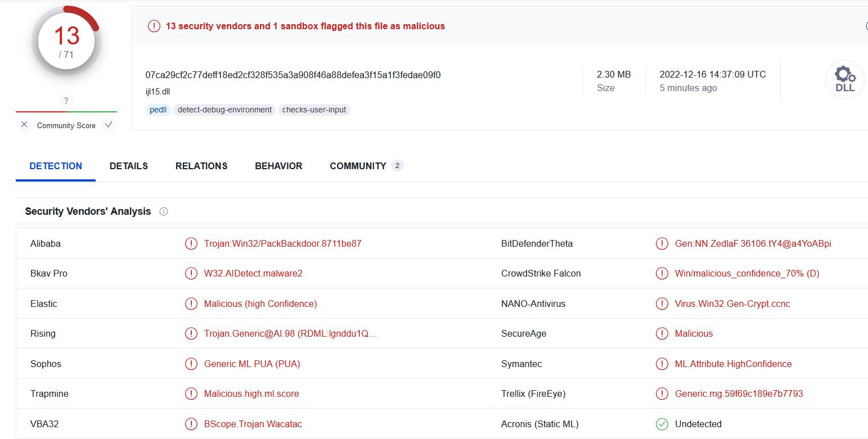This screenshot has height=439, width=868.
Task: Click the Acronis green undetected check icon
Action: click(x=662, y=424)
